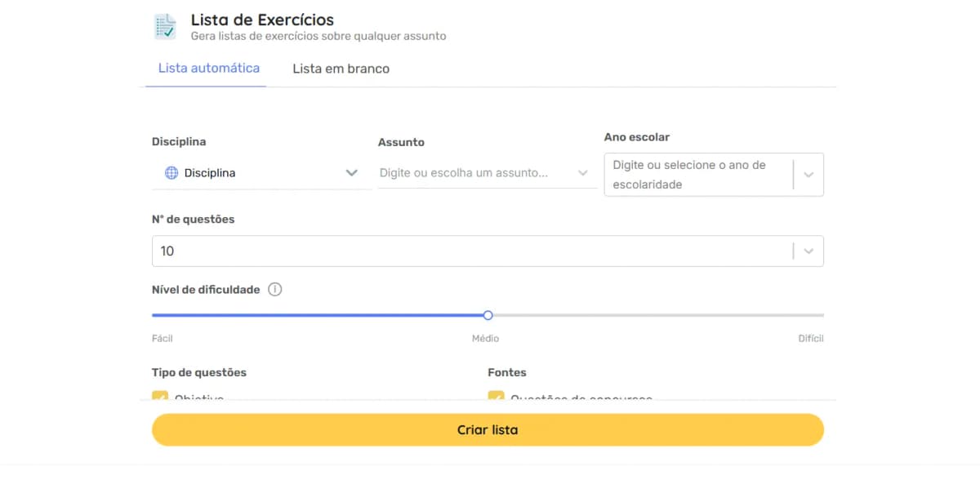Click the globe icon in Disciplina field

pyautogui.click(x=171, y=173)
